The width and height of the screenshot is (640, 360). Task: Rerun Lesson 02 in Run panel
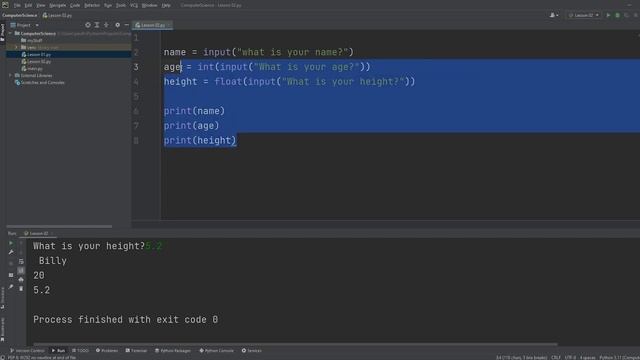pyautogui.click(x=11, y=243)
